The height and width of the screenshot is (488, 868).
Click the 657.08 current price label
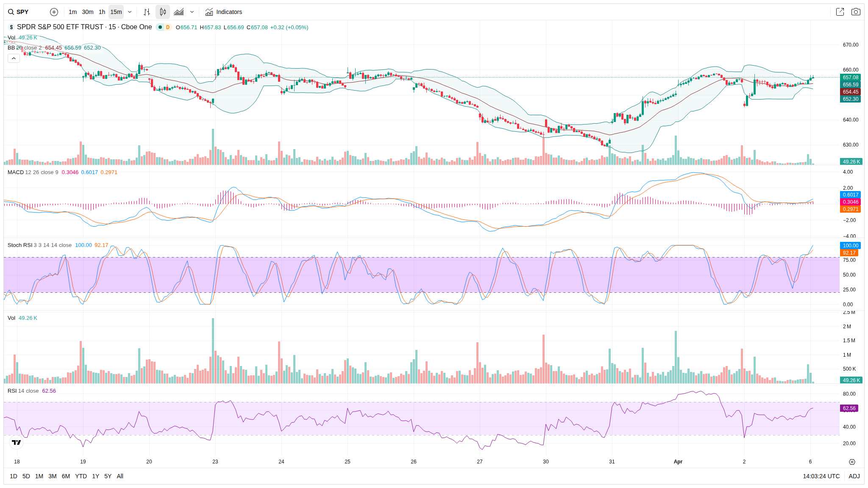pos(850,78)
